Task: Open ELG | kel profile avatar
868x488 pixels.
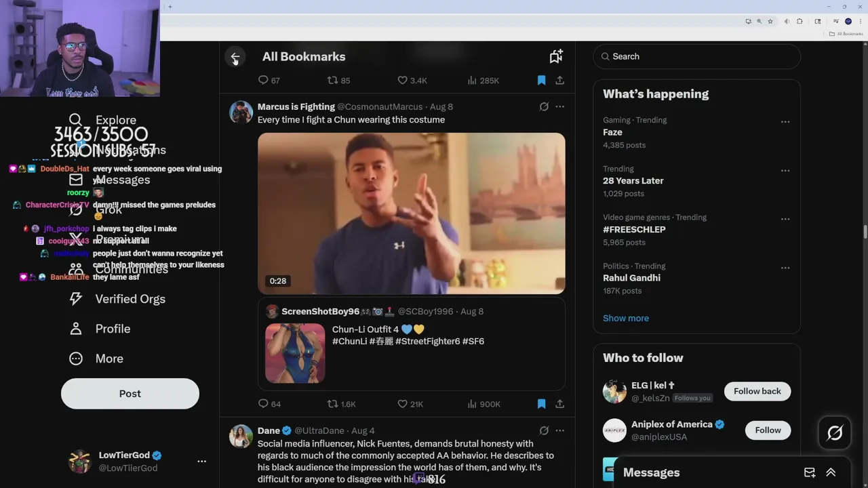Action: tap(614, 391)
